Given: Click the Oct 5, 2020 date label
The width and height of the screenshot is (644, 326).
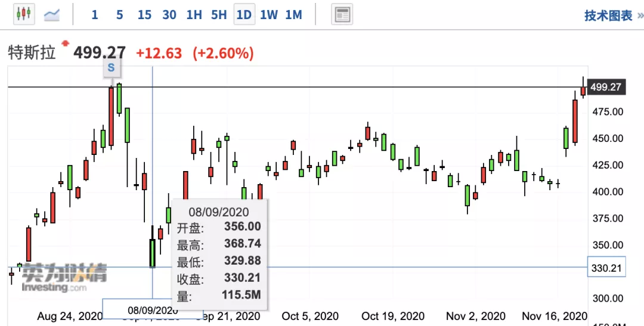Looking at the screenshot, I should point(310,316).
